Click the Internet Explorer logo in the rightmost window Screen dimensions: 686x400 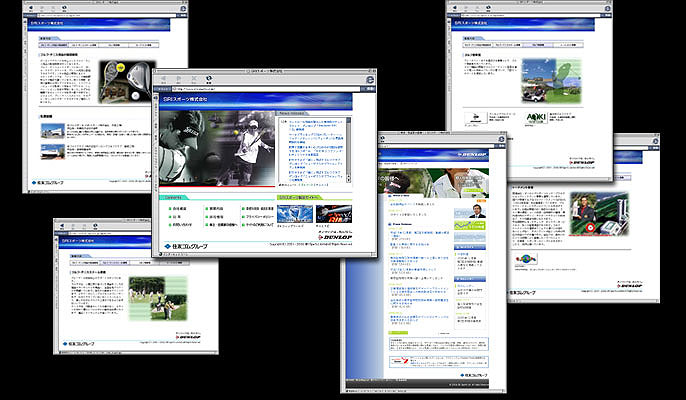(x=655, y=141)
